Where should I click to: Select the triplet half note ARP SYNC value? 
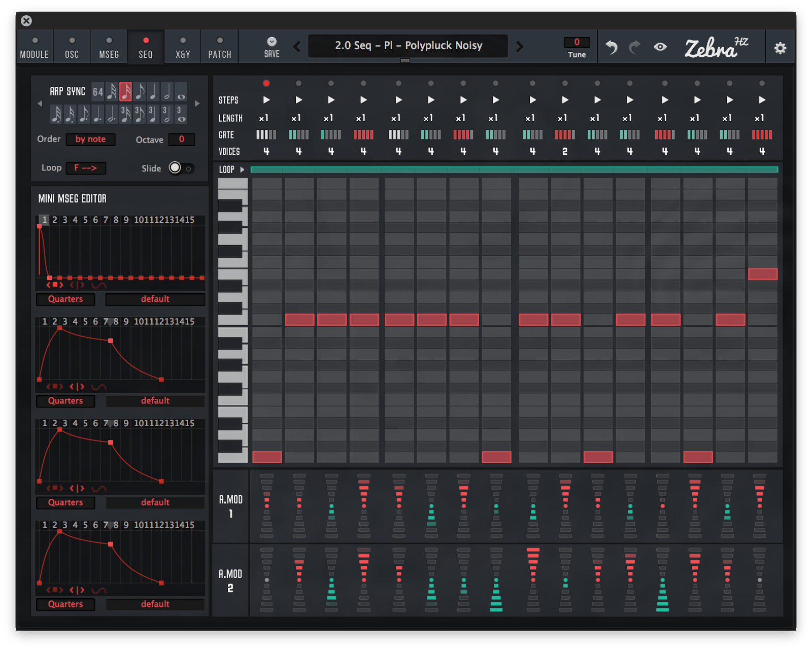(x=167, y=114)
